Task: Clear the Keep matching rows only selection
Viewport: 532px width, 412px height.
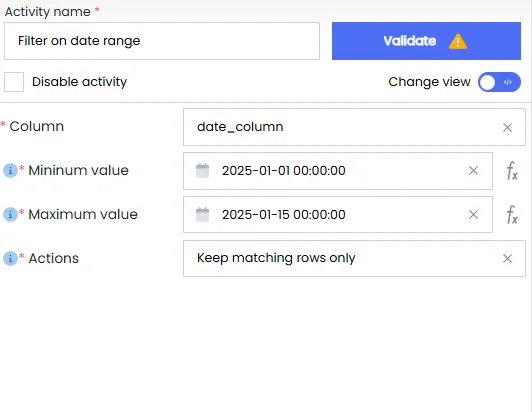Action: coord(507,259)
